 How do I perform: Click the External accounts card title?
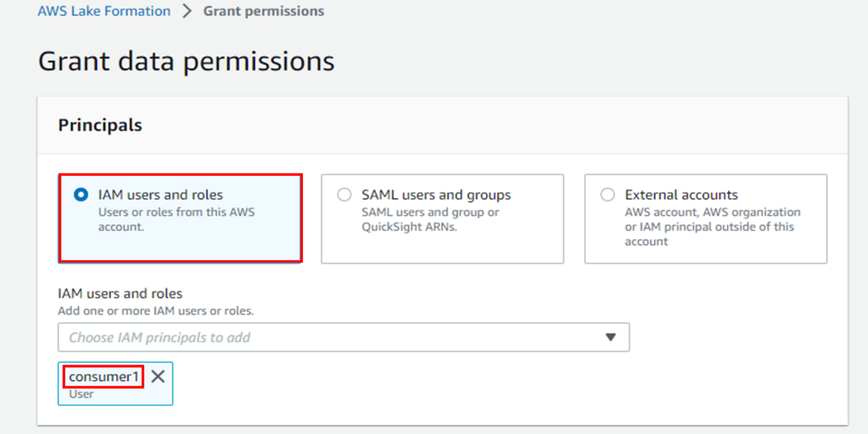[x=681, y=195]
